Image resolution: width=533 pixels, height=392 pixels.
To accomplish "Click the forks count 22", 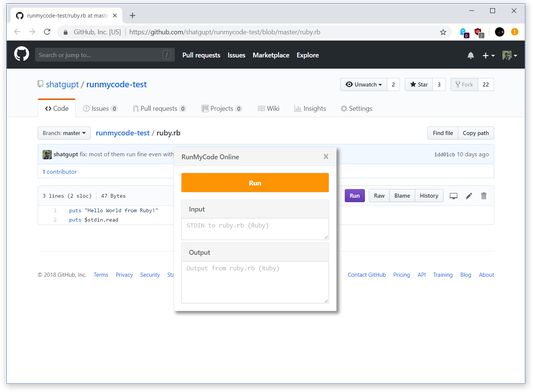I will 486,84.
